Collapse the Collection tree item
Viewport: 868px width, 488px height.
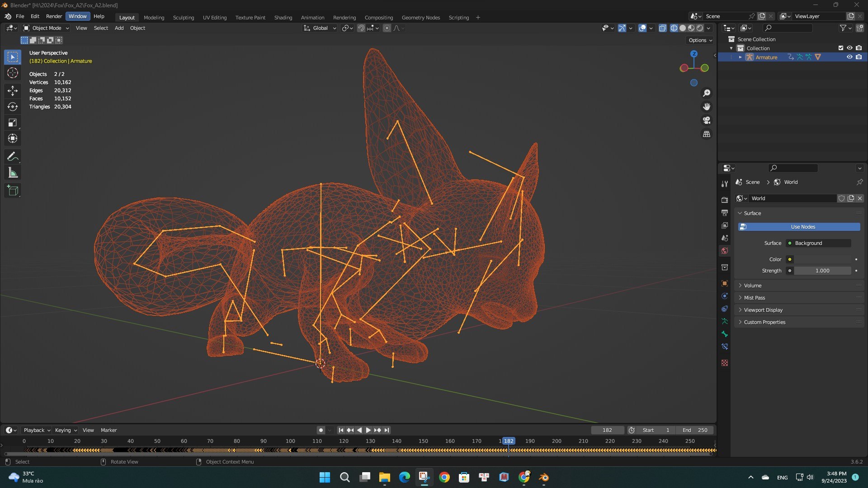(x=731, y=48)
